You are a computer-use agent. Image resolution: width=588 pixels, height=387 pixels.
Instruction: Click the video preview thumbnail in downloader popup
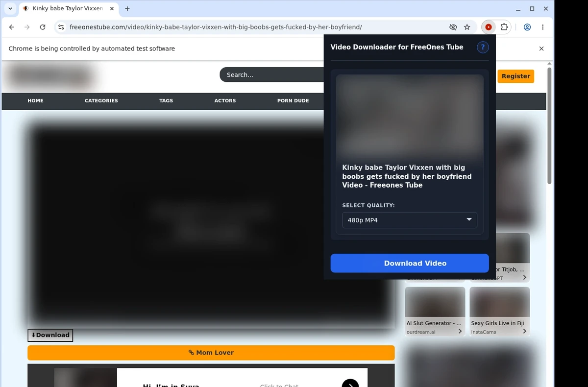coord(410,116)
